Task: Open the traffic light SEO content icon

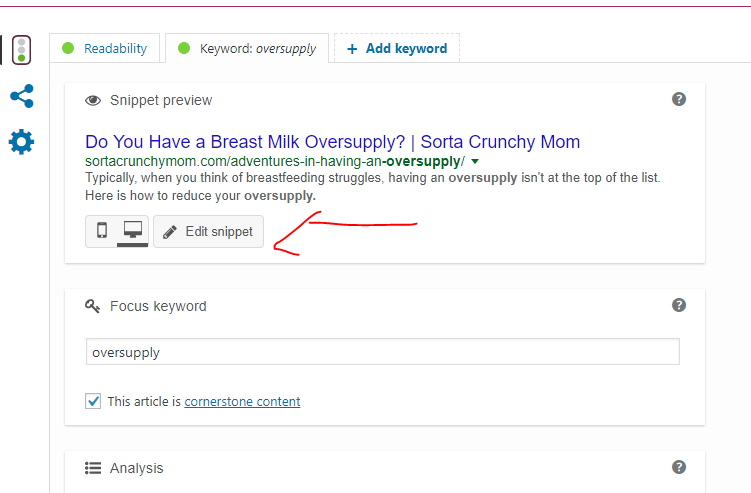Action: coord(21,50)
